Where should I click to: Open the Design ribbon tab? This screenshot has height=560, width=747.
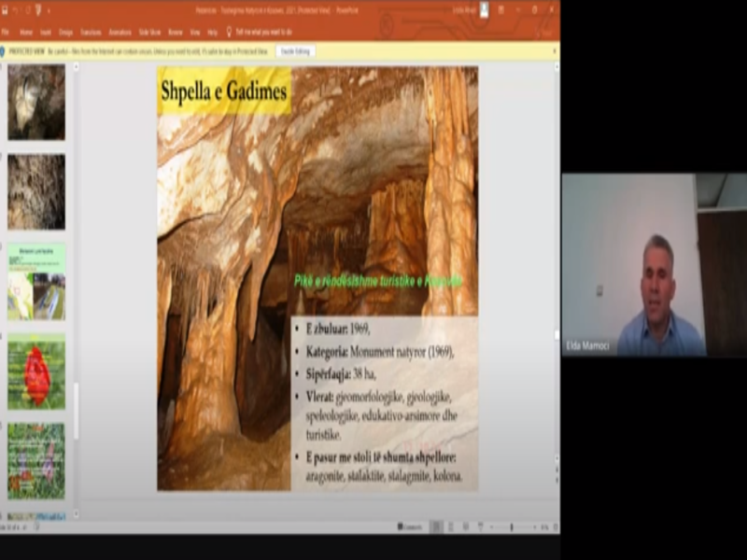click(x=66, y=32)
